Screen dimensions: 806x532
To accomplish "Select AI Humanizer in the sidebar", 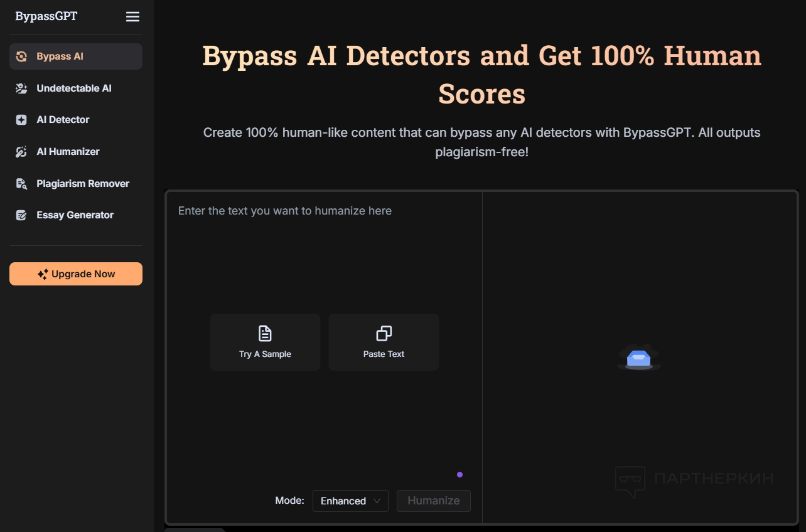I will click(x=76, y=152).
